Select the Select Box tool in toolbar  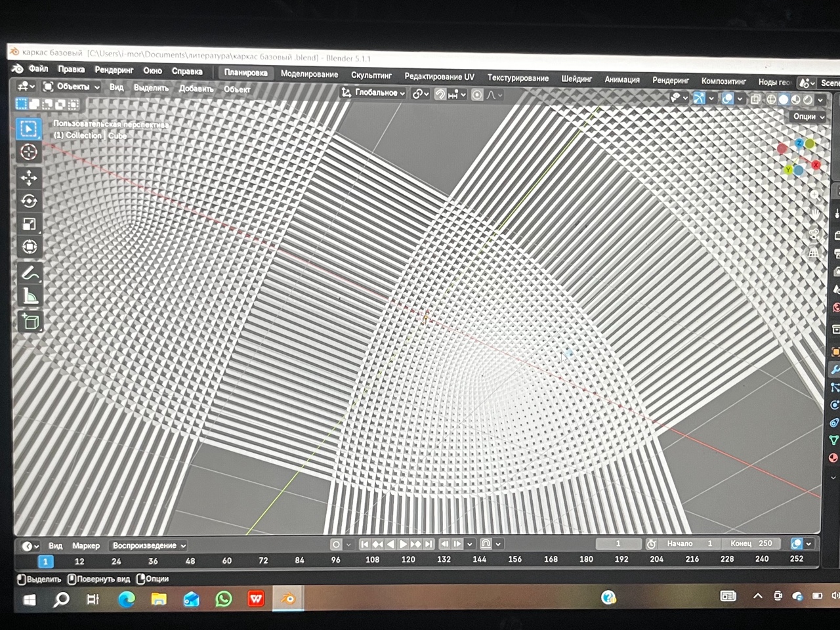28,129
